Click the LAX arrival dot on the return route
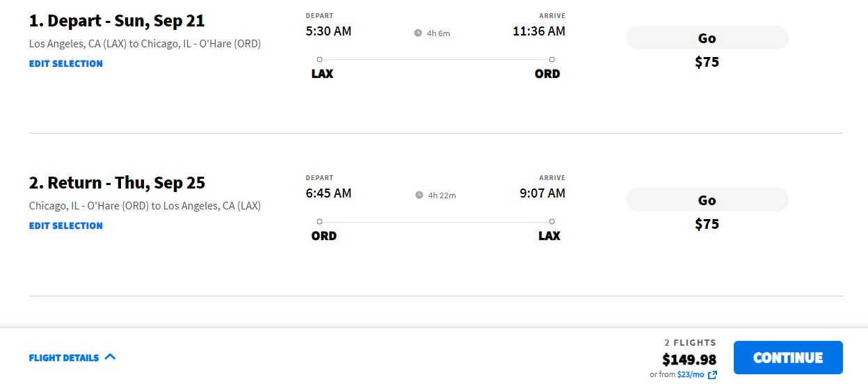The image size is (868, 384). tap(552, 222)
